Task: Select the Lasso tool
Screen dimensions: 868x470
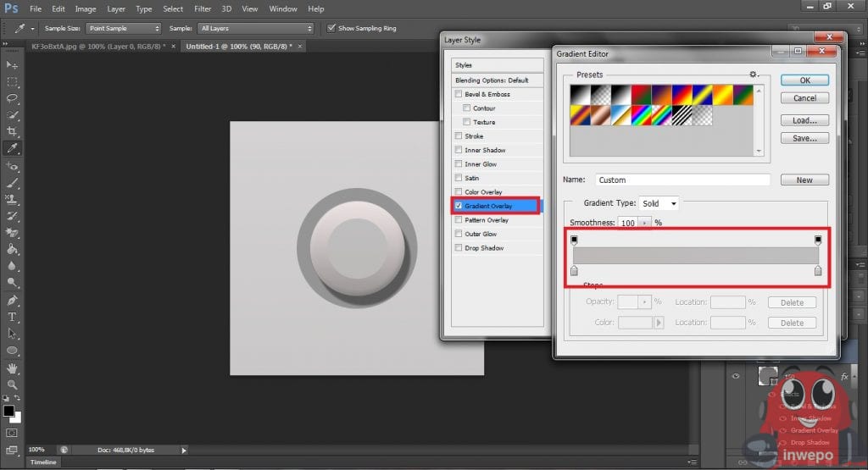Action: tap(12, 98)
